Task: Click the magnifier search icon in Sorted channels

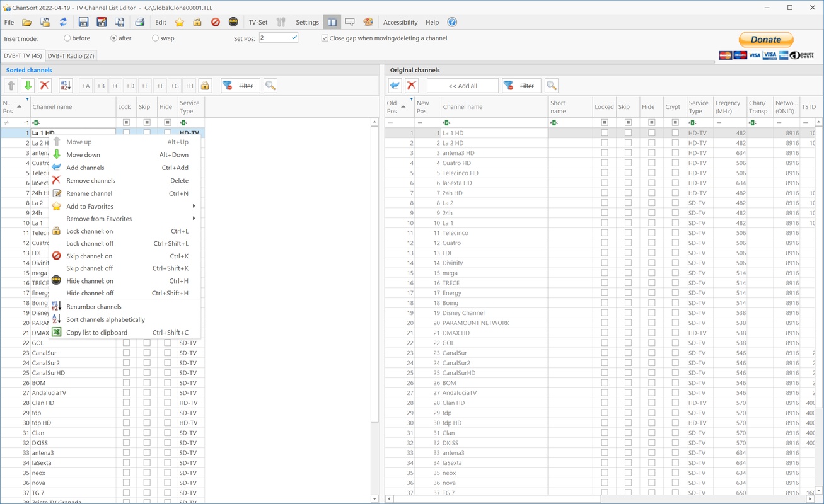Action: [x=270, y=86]
